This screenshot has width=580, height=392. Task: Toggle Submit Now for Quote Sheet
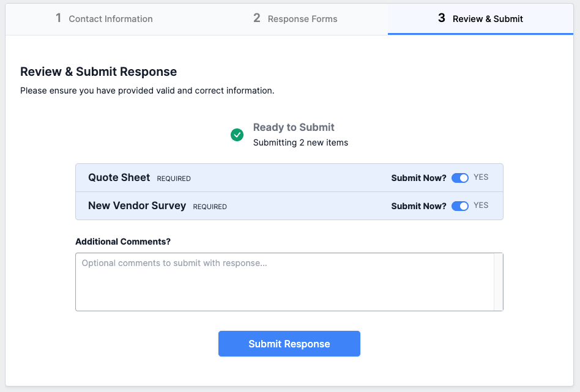(x=460, y=178)
